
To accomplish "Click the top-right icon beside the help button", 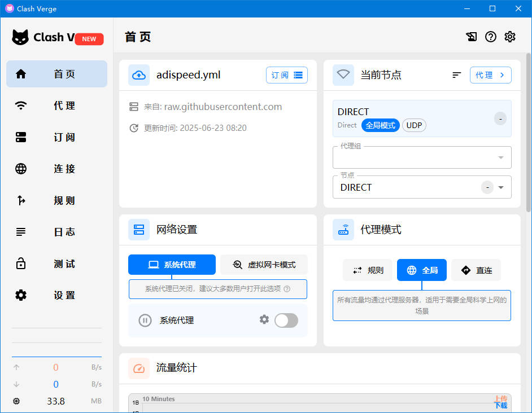I will point(471,37).
